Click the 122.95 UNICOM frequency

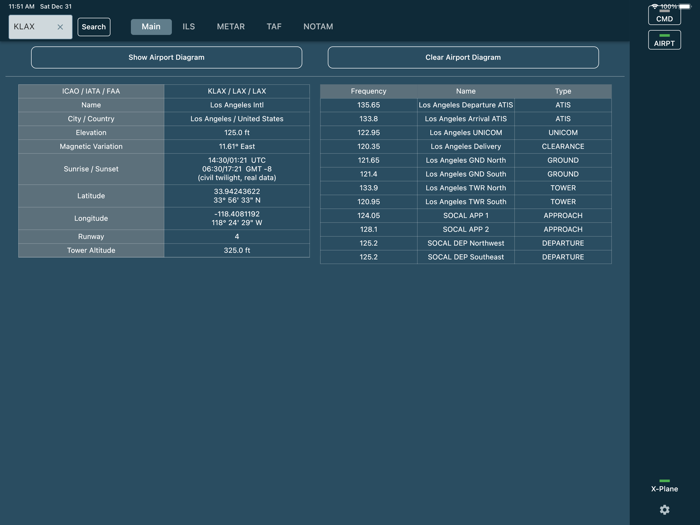[x=369, y=133]
